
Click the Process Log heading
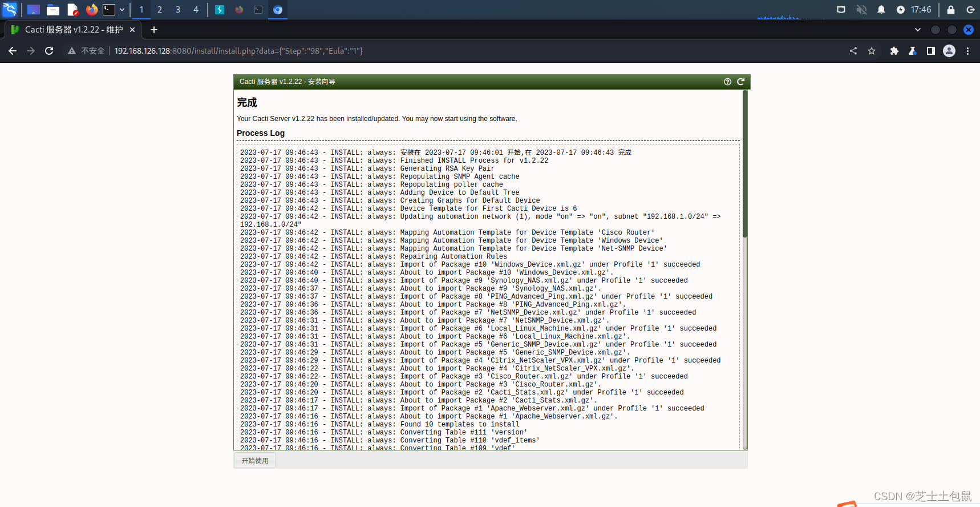(x=261, y=133)
